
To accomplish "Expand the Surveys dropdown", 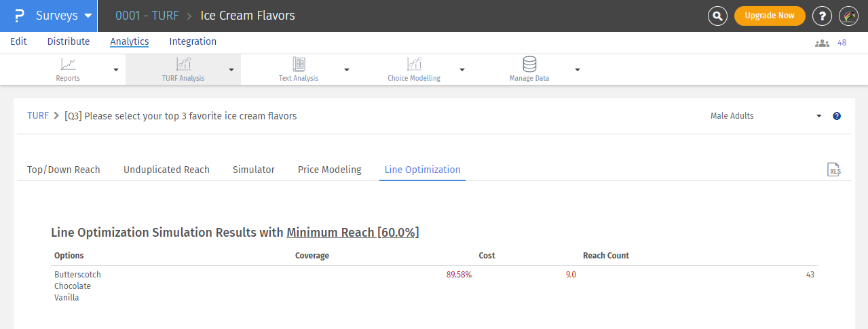I will tap(87, 16).
